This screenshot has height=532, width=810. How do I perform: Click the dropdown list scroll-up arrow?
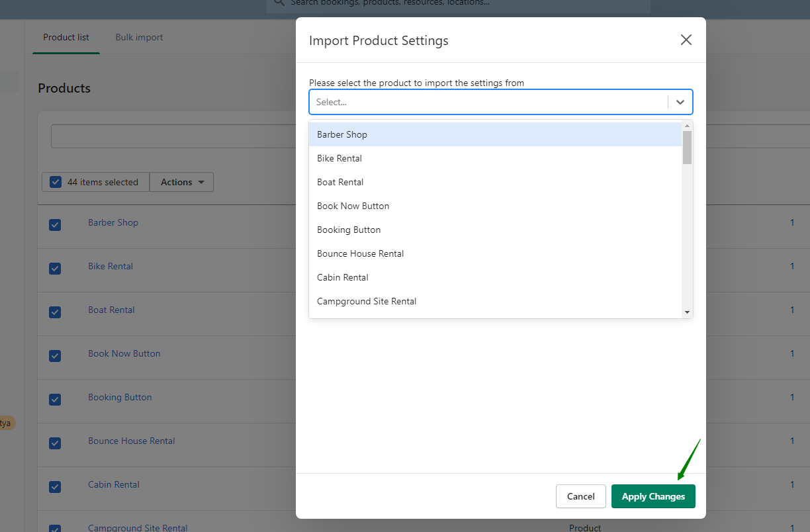coord(687,126)
